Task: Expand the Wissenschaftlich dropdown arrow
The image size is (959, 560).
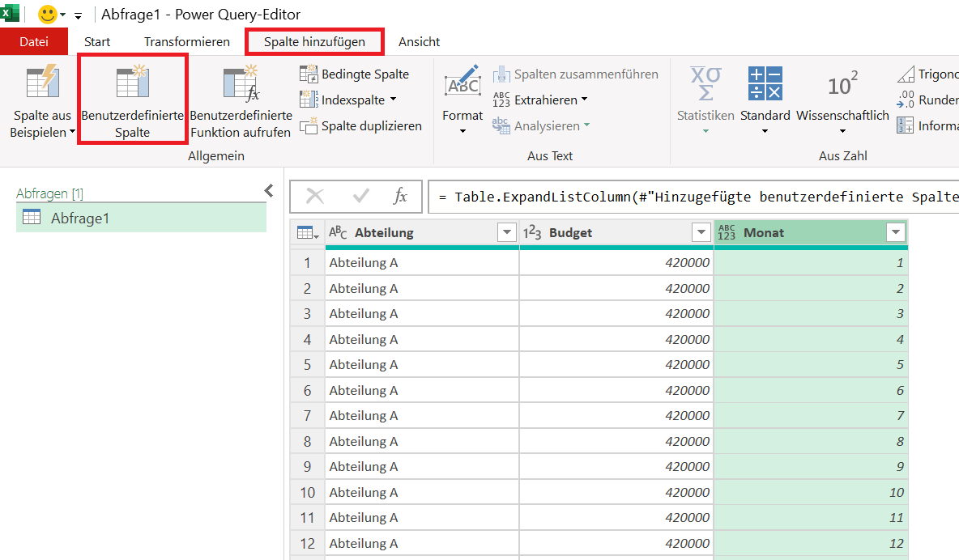Action: pyautogui.click(x=843, y=131)
